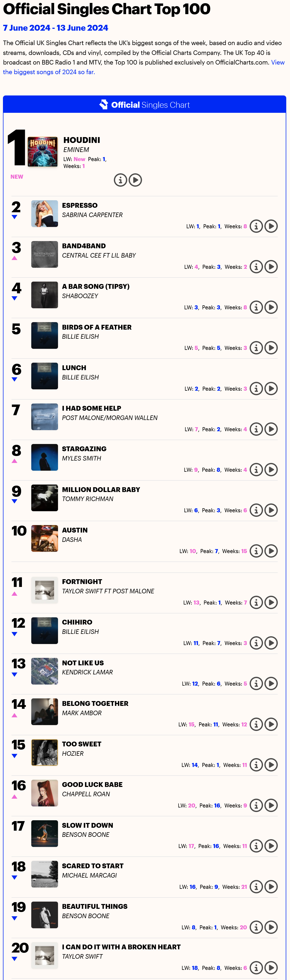The height and width of the screenshot is (980, 290).
Task: Click the Official Singles Chart logo banner
Action: click(x=144, y=105)
